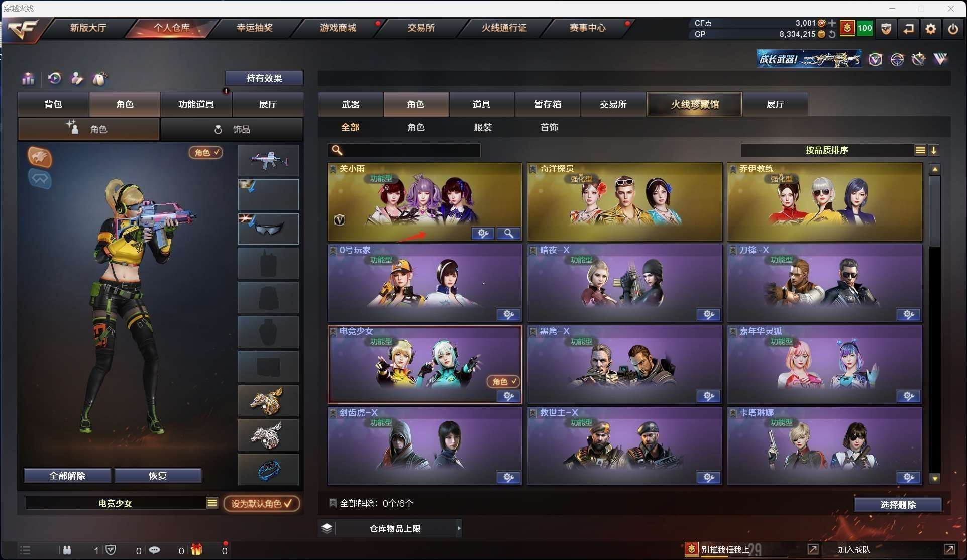Open the magnifier preview on the 关小雨 card

click(x=508, y=233)
